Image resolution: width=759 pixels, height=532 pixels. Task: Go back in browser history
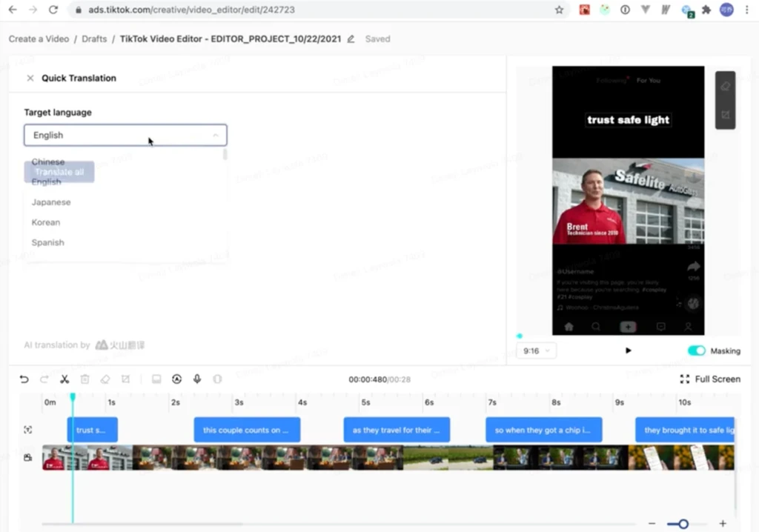point(13,10)
